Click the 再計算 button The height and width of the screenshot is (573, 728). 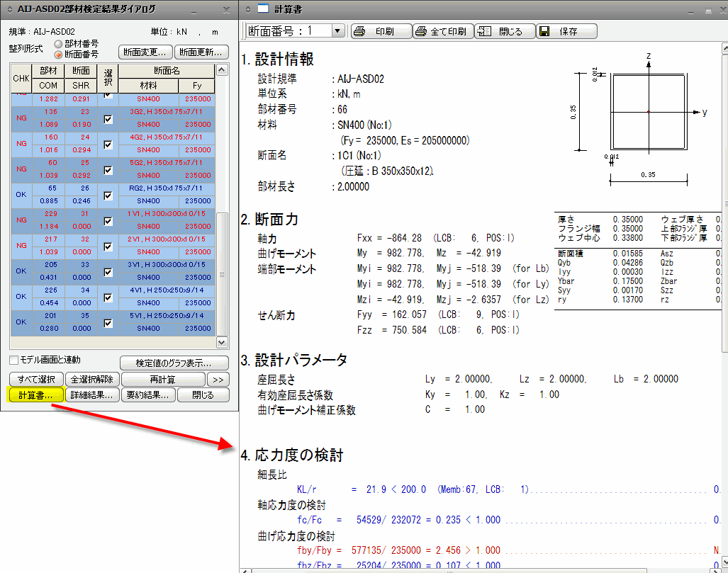(163, 380)
